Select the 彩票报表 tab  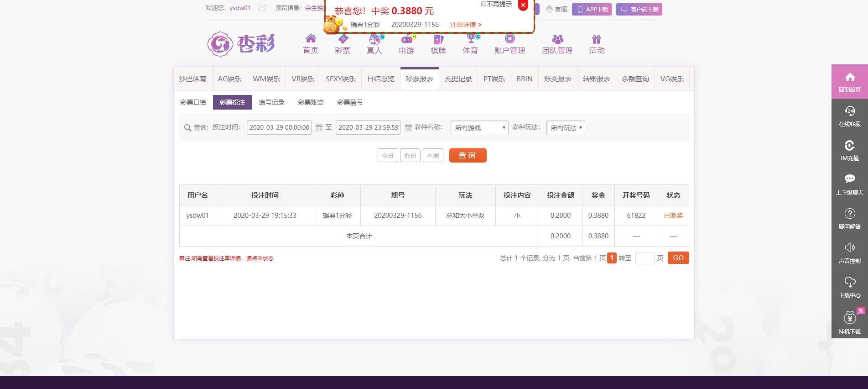tap(420, 79)
